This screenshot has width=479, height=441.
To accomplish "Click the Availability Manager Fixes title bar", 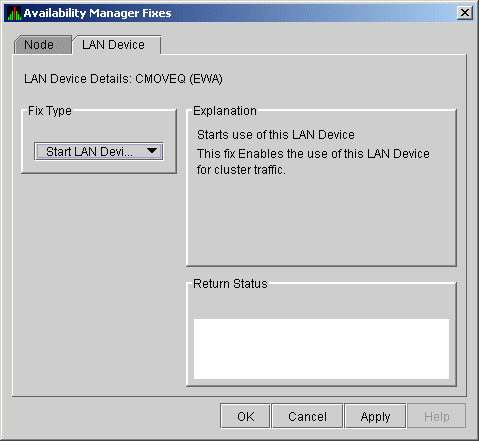I will (x=233, y=13).
